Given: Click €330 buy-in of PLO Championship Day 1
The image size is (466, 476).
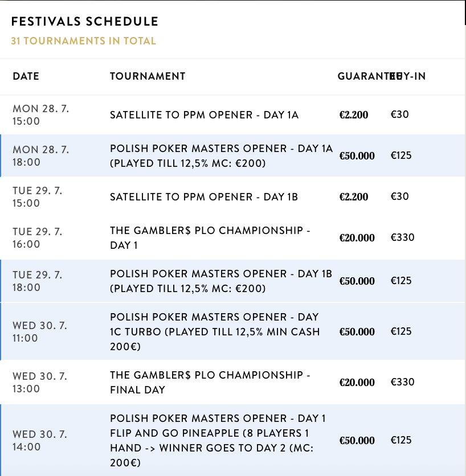Looking at the screenshot, I should pyautogui.click(x=402, y=237).
